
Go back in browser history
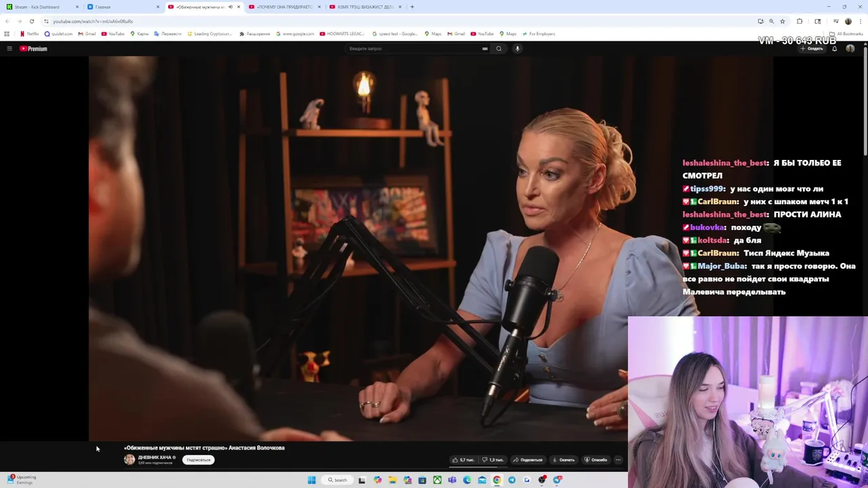point(7,21)
